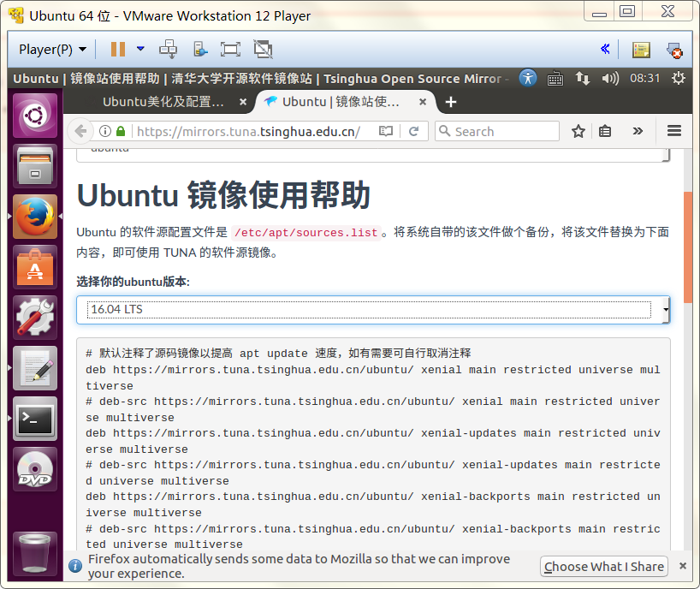700x589 pixels.
Task: Open the Ubuntu session power menu
Action: coord(679,78)
